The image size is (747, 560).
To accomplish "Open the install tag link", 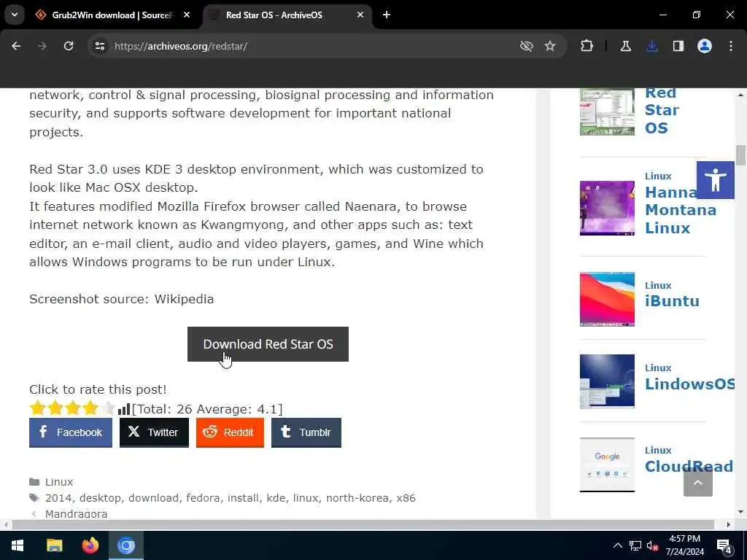I will [243, 498].
